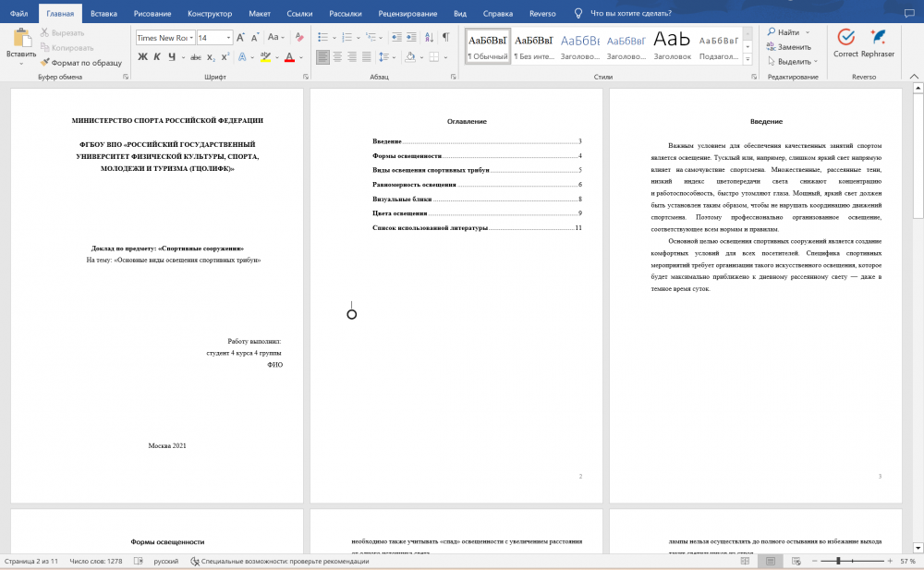Switch to the Вставка tab
Viewport: 924px width, 570px height.
103,13
